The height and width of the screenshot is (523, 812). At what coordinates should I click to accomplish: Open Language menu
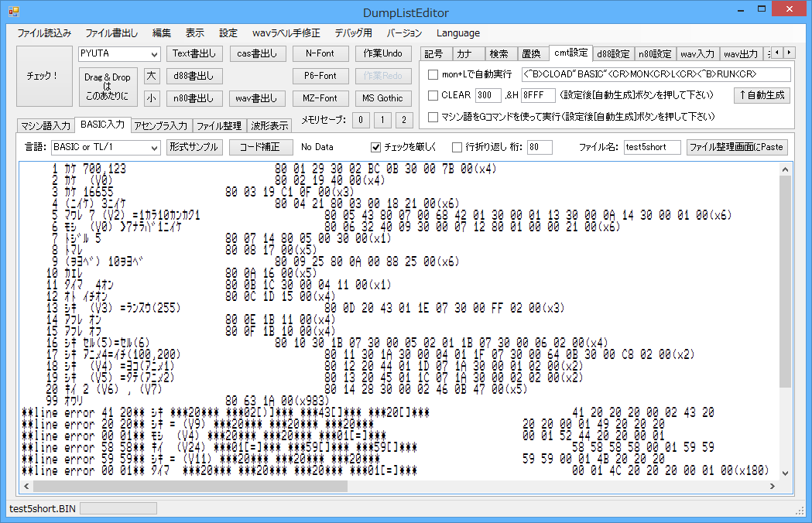[457, 33]
